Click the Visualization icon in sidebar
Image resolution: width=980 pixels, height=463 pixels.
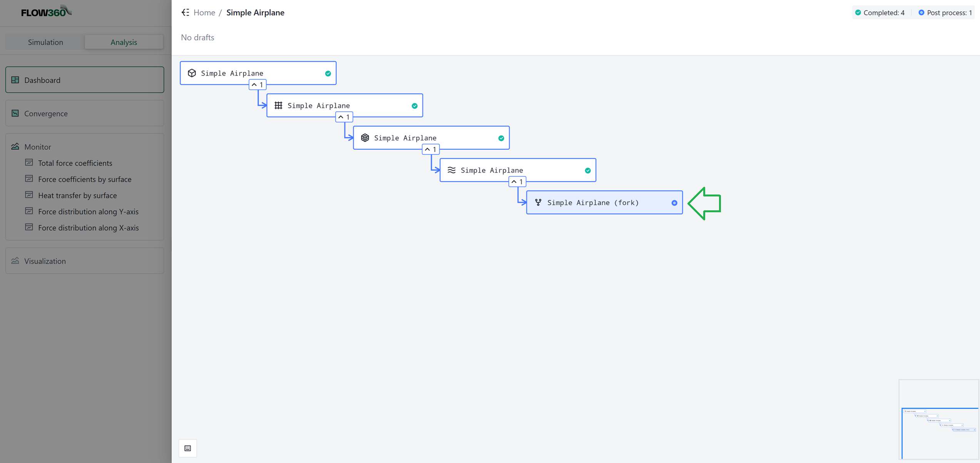15,261
